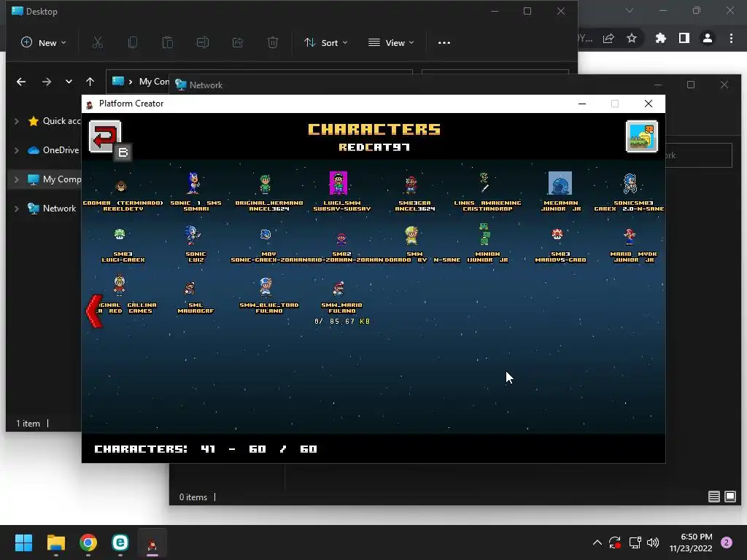This screenshot has height=560, width=747.
Task: Show hidden system tray icons chevron
Action: (x=597, y=542)
